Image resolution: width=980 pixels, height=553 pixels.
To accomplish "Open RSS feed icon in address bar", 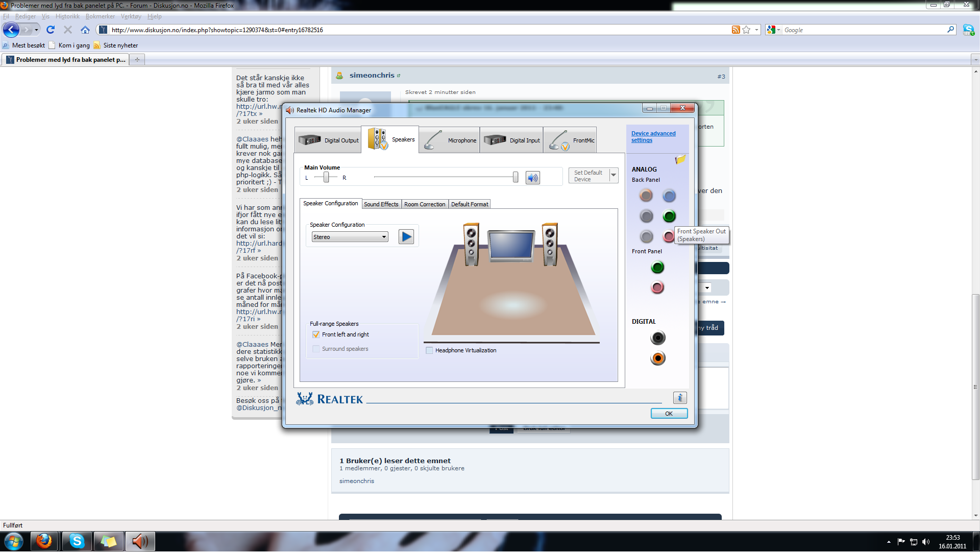I will click(x=736, y=30).
